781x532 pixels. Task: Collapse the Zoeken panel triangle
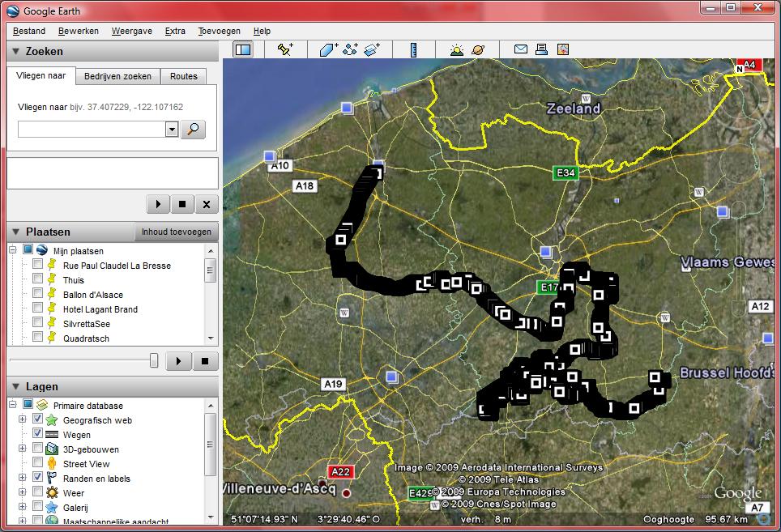pyautogui.click(x=15, y=51)
